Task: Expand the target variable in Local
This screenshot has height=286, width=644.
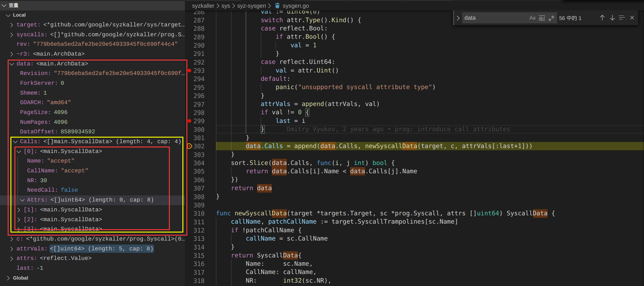Action: coord(12,25)
